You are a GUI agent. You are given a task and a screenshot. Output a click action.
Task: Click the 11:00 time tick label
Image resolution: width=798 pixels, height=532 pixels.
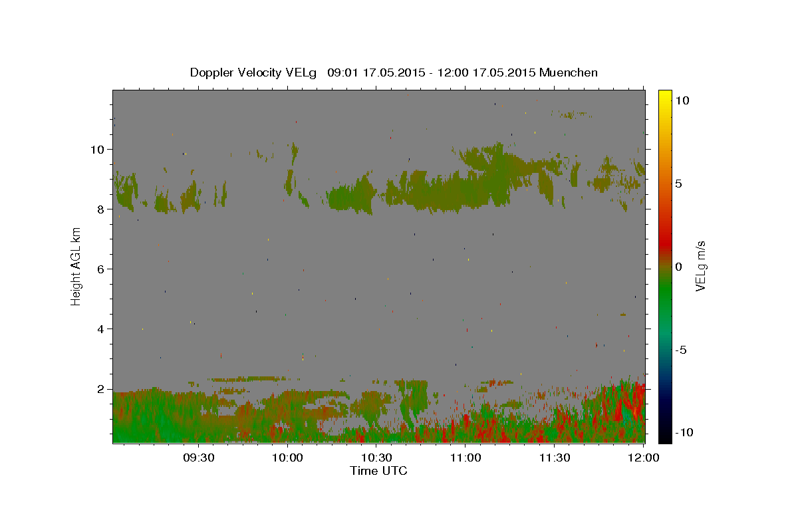[465, 458]
